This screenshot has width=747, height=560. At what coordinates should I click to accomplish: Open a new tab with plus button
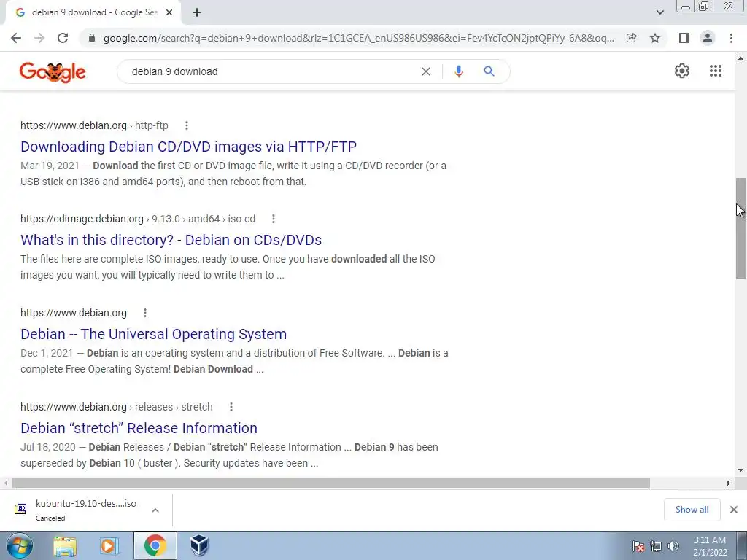point(197,13)
